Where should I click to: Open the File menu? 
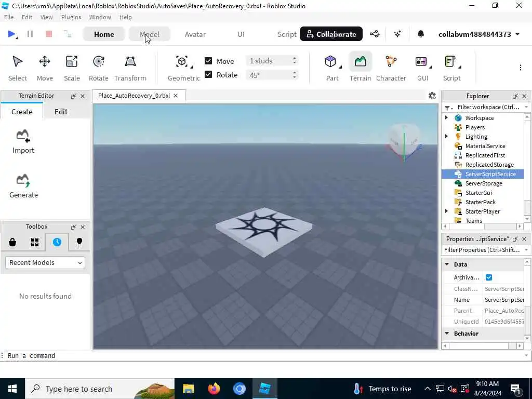click(9, 17)
